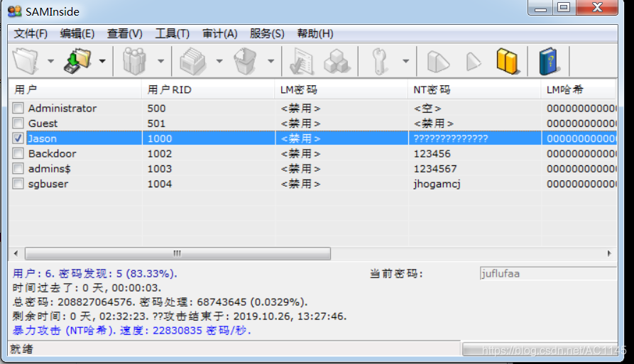Click the smaller triangle resume icon
This screenshot has width=634, height=364.
pyautogui.click(x=473, y=62)
